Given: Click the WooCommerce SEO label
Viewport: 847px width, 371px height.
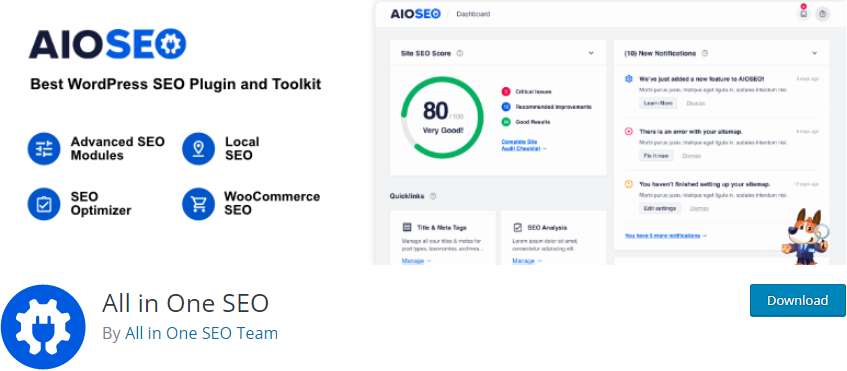Looking at the screenshot, I should [272, 203].
